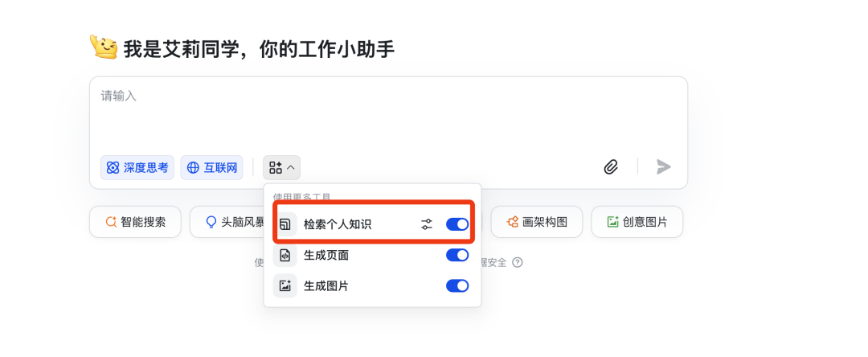Select the 生成页面 menu entry
Screen dimensions: 868x357
click(x=372, y=255)
